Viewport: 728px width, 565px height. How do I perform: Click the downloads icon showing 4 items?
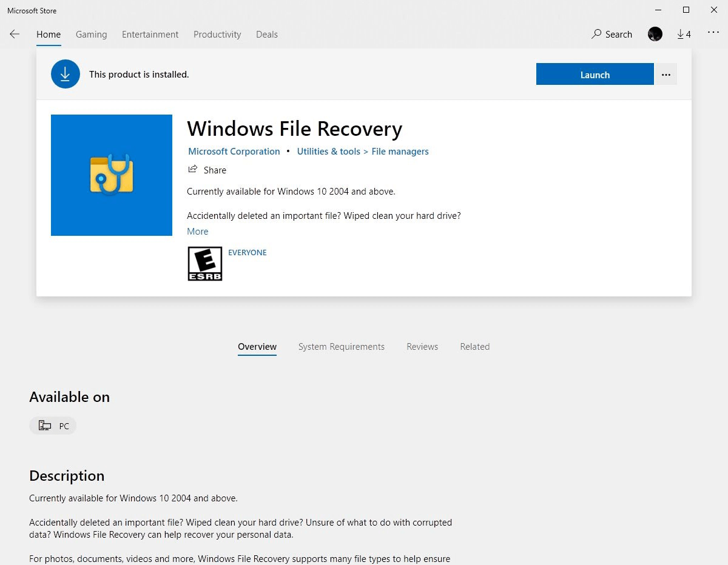point(684,35)
